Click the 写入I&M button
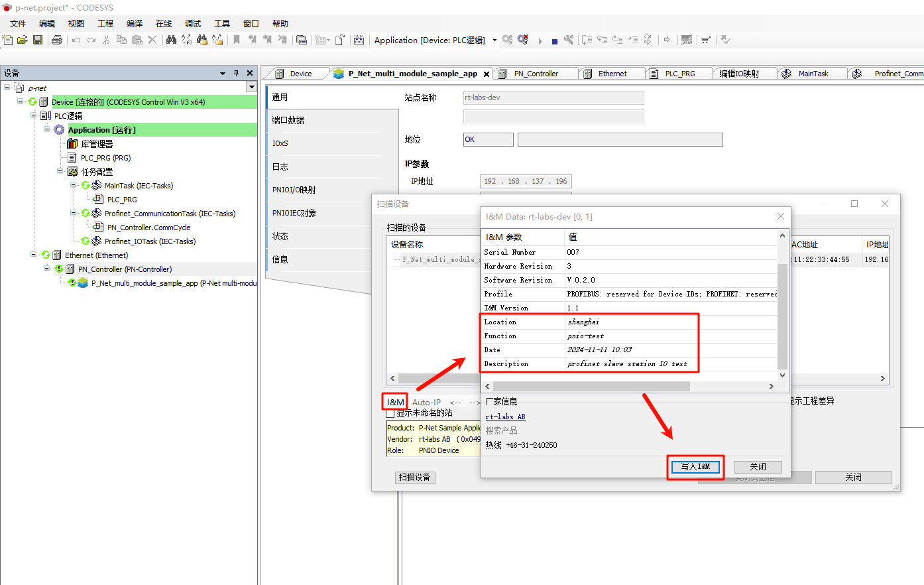Image resolution: width=924 pixels, height=585 pixels. [x=695, y=467]
